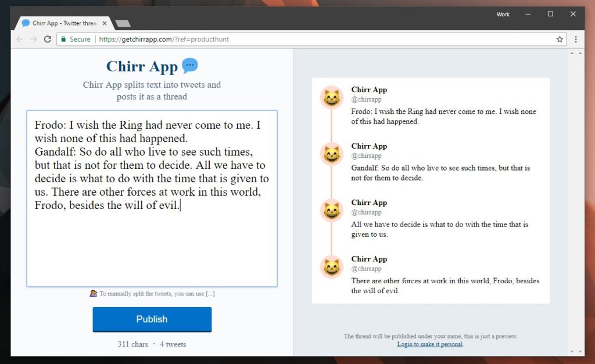Bookmark the page via the star icon
This screenshot has height=364, width=595.
click(559, 39)
